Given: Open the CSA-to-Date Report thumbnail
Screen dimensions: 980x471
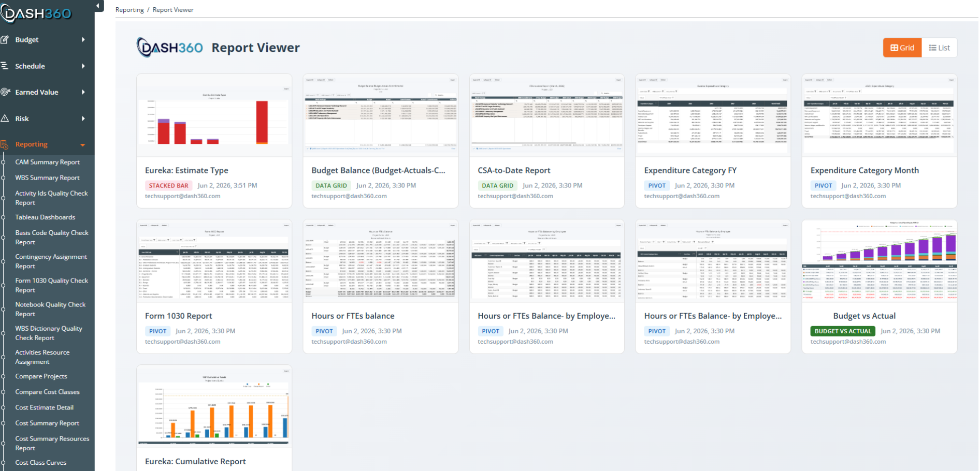Looking at the screenshot, I should [x=547, y=115].
